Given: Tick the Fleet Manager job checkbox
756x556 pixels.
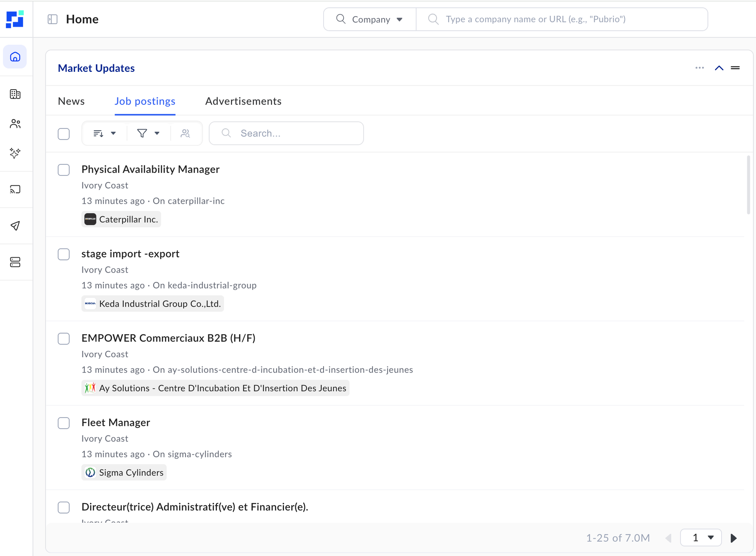Looking at the screenshot, I should pyautogui.click(x=64, y=423).
